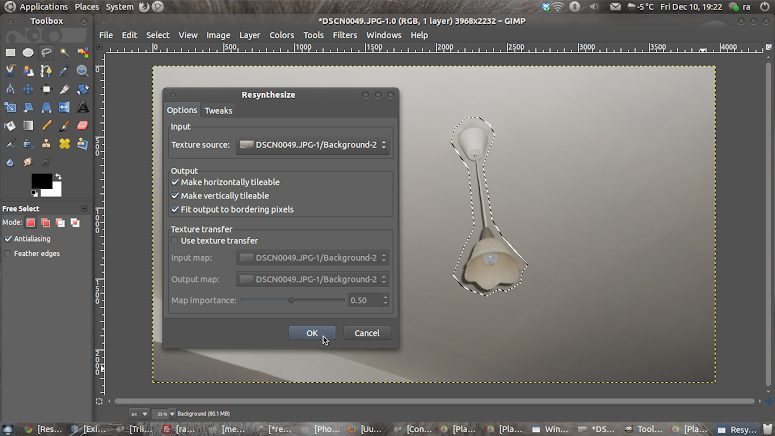The width and height of the screenshot is (775, 436).
Task: Select the Blur/Sharpen droplet tool
Action: pyautogui.click(x=10, y=162)
